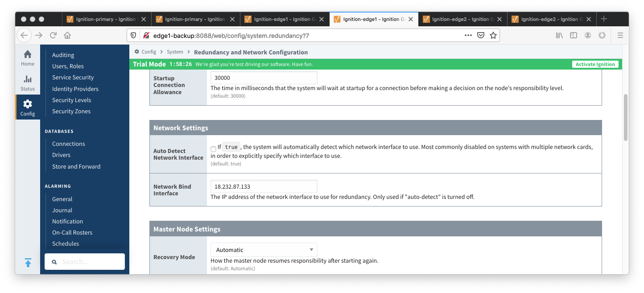
Task: Open Auditing in the sidebar
Action: (x=63, y=55)
